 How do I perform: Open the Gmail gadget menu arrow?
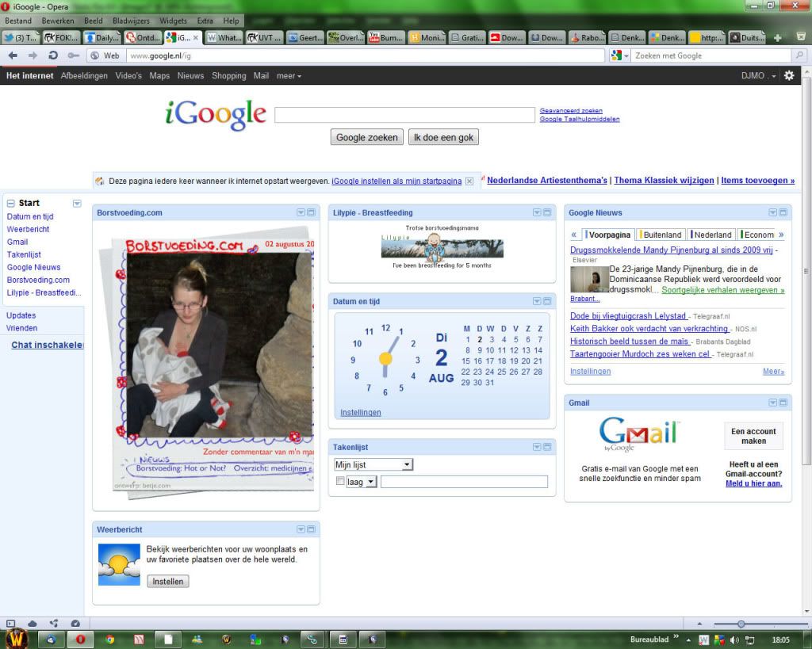tap(772, 402)
